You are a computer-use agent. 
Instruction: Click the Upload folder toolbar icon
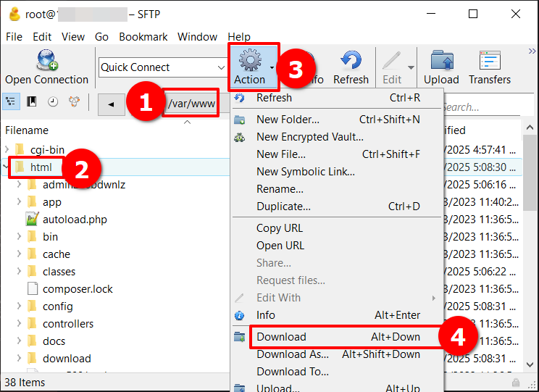[x=442, y=60]
